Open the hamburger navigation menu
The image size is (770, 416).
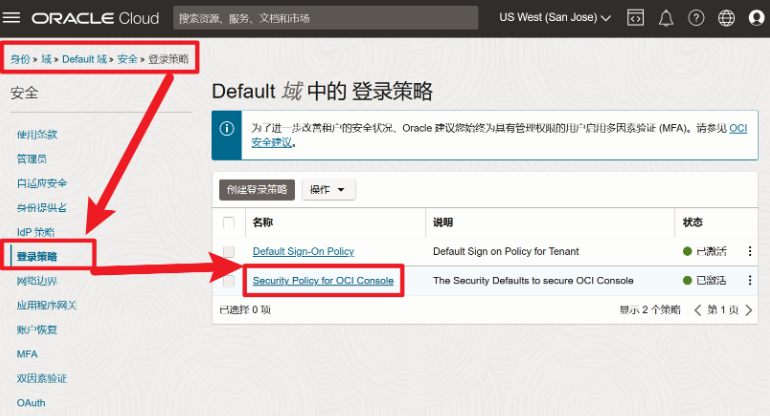click(x=14, y=18)
